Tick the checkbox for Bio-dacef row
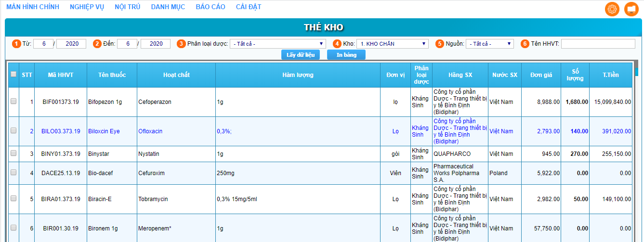The height and width of the screenshot is (242, 644). pyautogui.click(x=13, y=173)
